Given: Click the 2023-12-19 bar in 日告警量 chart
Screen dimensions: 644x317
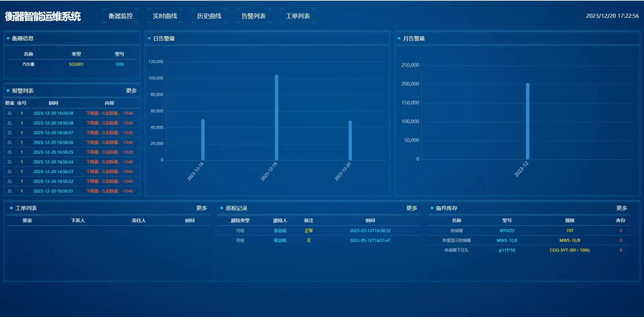Looking at the screenshot, I should click(276, 118).
